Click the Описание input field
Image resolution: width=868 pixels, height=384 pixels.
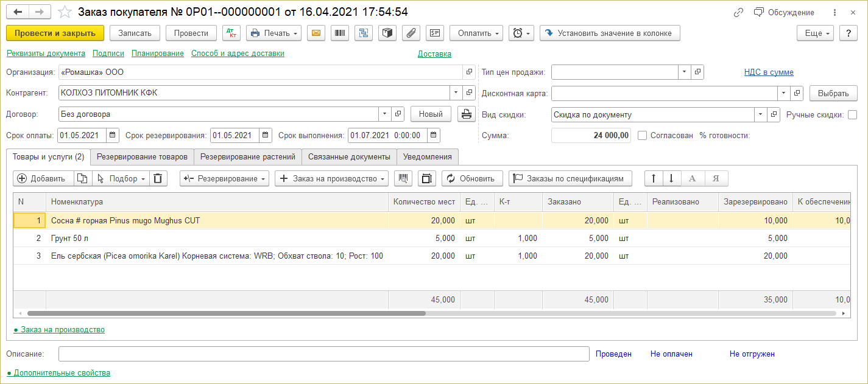(324, 354)
